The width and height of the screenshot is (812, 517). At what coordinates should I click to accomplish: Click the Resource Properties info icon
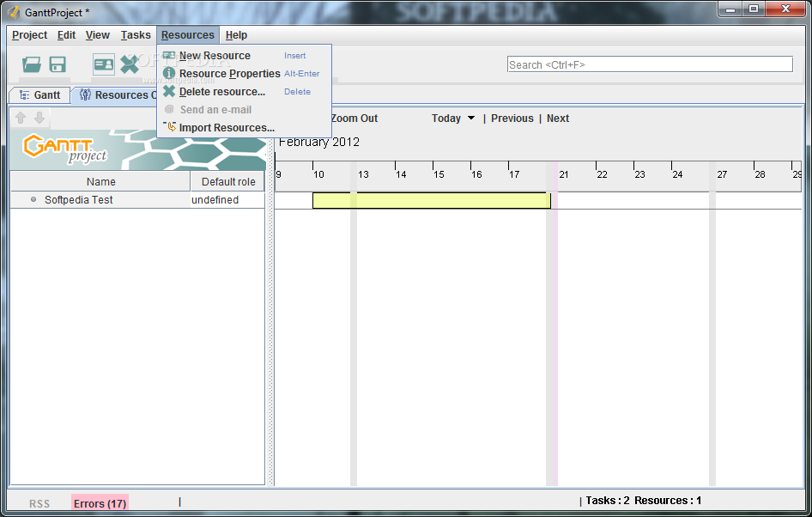click(x=169, y=73)
